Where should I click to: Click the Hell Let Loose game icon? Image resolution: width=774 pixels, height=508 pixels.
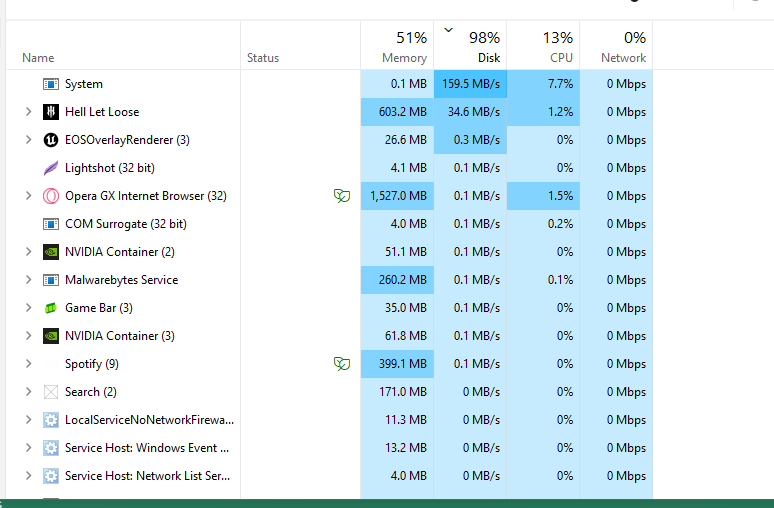[51, 112]
